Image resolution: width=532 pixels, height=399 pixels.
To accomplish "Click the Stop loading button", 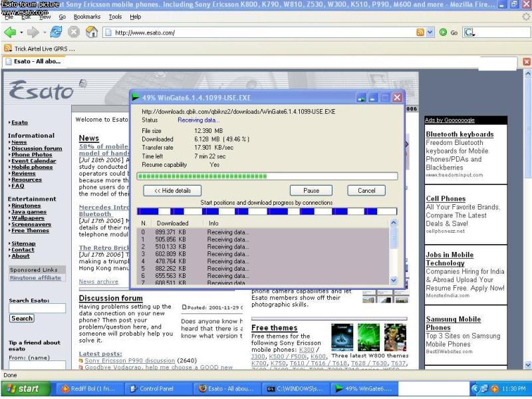I will click(74, 32).
